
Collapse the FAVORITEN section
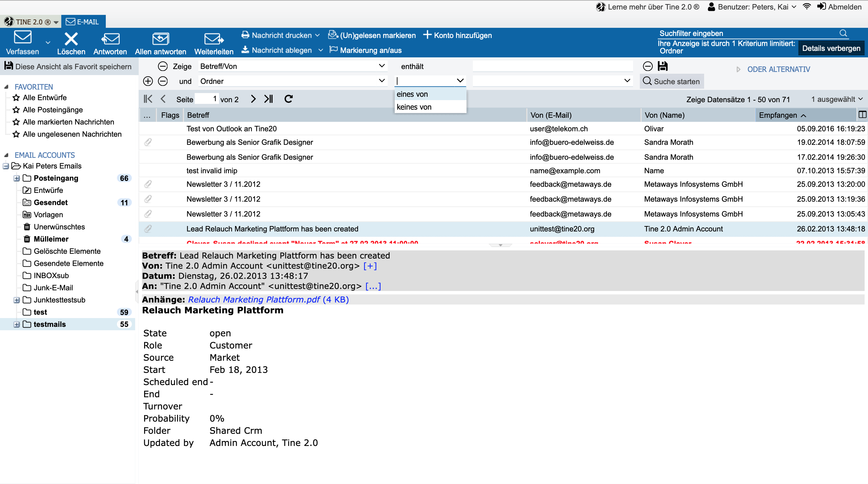[6, 87]
